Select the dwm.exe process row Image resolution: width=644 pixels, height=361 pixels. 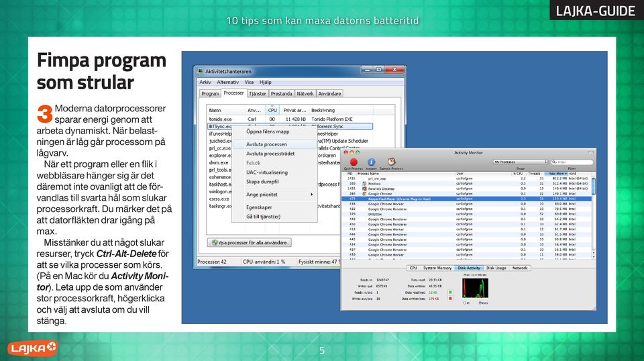click(219, 162)
